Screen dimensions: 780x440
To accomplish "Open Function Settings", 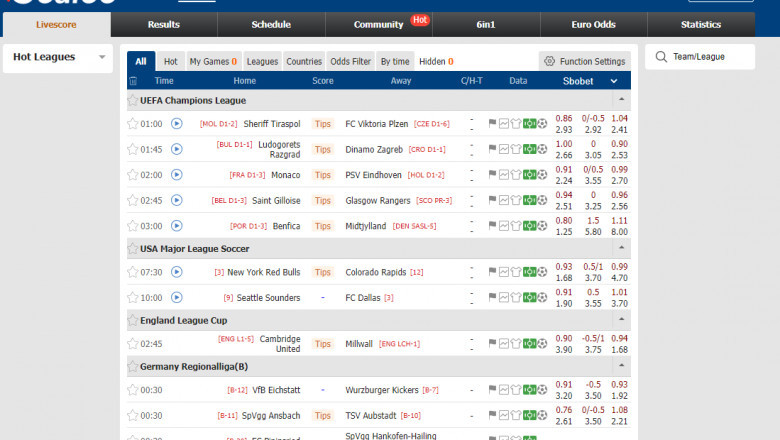I will tap(585, 61).
